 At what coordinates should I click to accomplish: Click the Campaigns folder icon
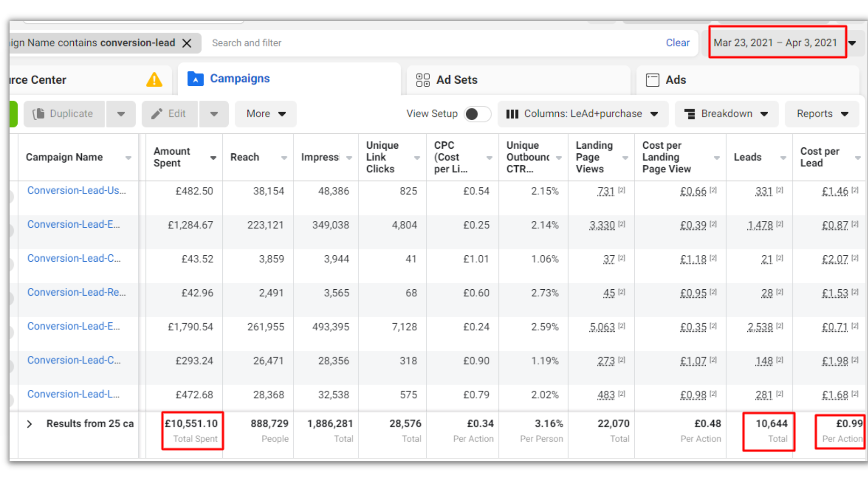click(x=195, y=79)
